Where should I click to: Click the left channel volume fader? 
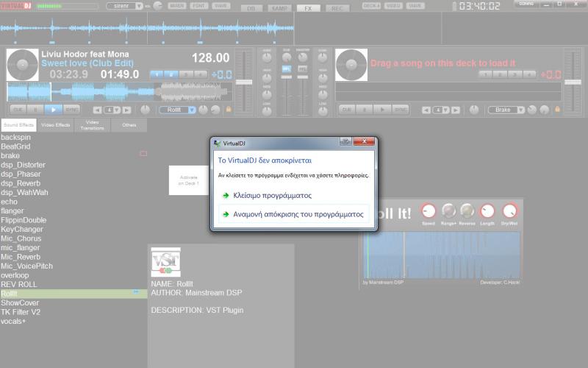(286, 77)
